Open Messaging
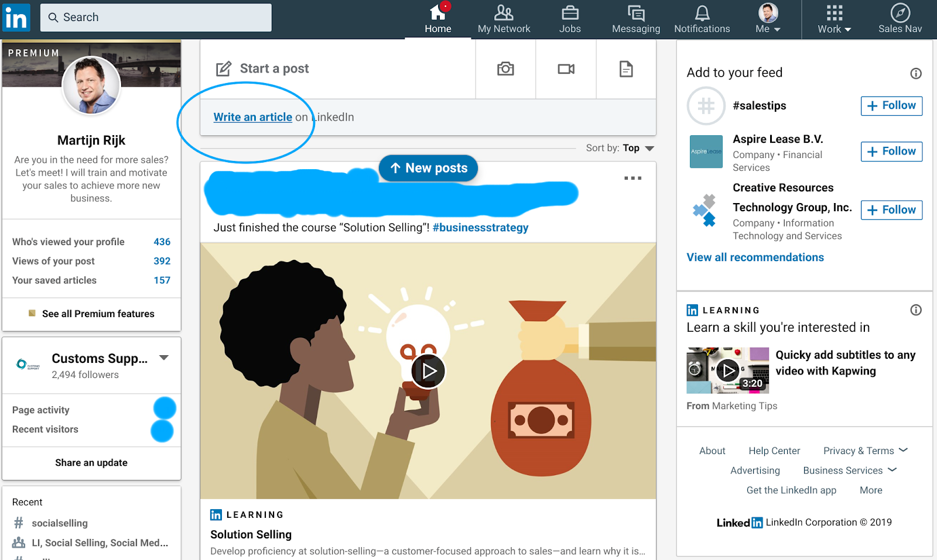Screen dimensions: 937x560 pyautogui.click(x=636, y=19)
